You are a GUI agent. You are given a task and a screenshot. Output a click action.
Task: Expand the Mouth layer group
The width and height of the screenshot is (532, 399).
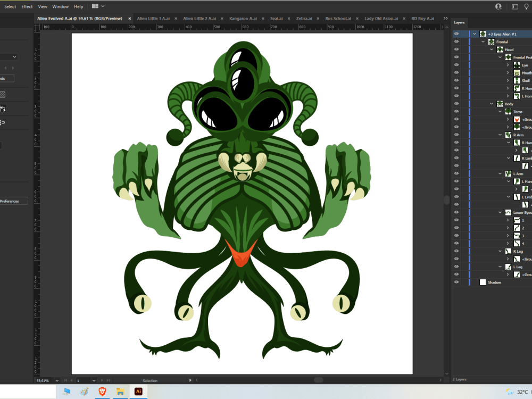tap(508, 72)
